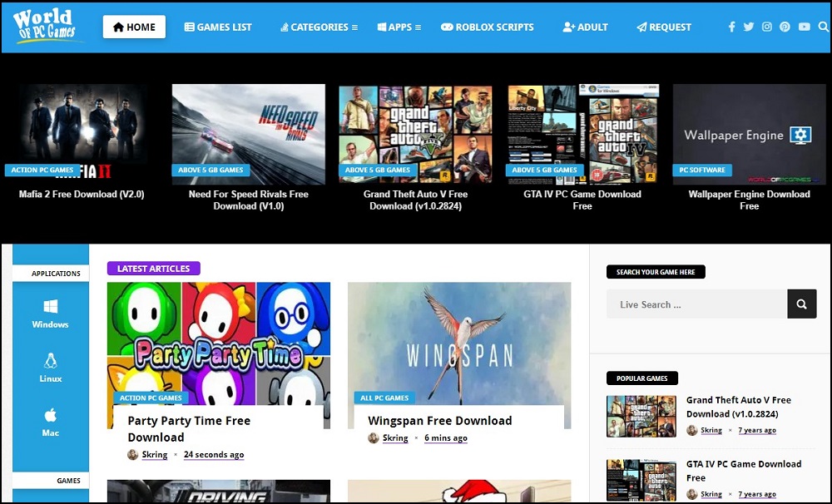Click Action PC Games tag on Party Party Time
The width and height of the screenshot is (832, 504).
tap(151, 398)
